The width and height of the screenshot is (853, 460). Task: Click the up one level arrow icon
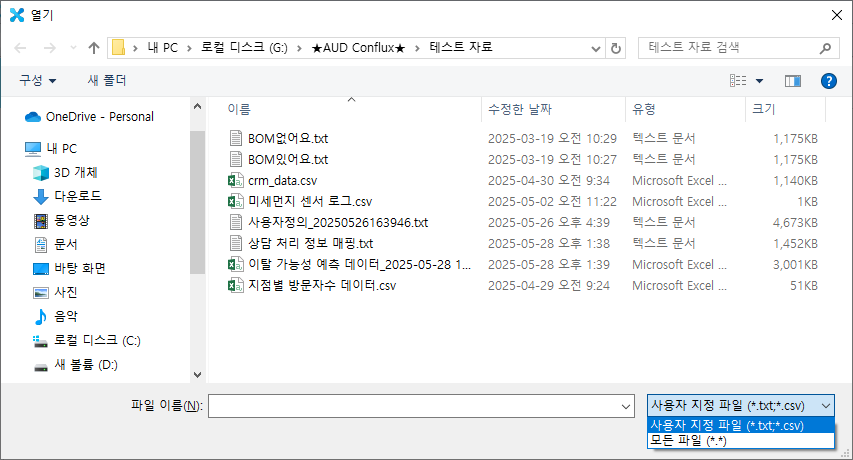(94, 47)
